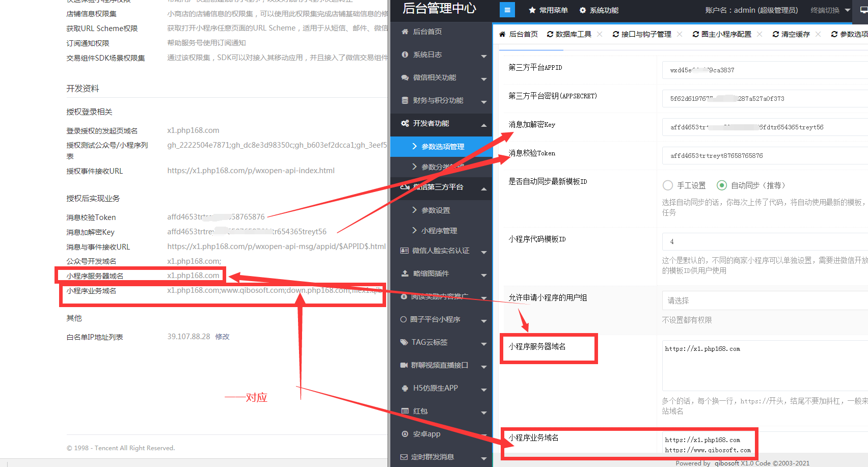
Task: Collapse the 开发者功能 menu section
Action: 483,124
